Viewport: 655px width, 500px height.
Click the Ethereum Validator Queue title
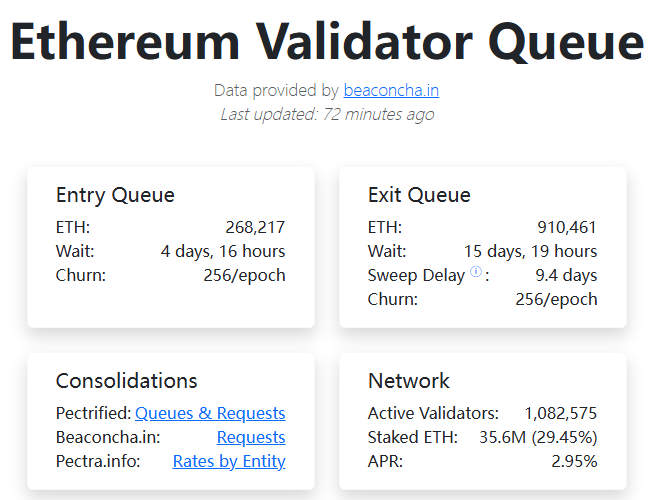327,42
